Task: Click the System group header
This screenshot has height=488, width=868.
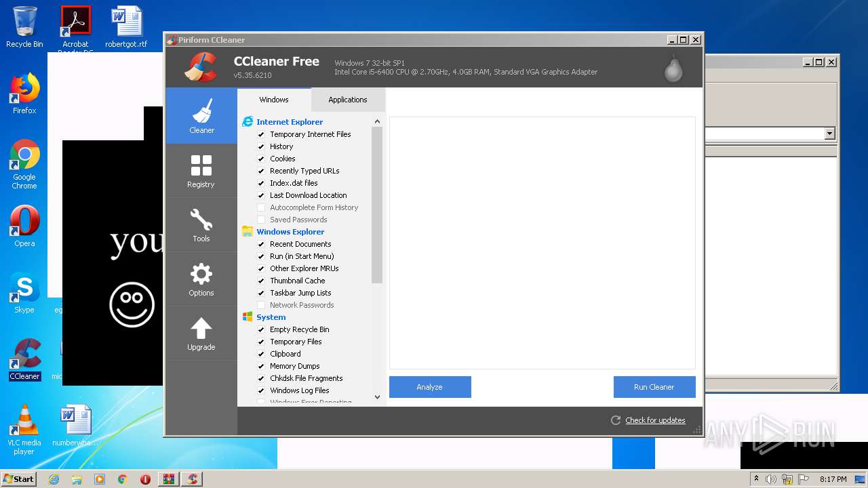Action: 271,317
